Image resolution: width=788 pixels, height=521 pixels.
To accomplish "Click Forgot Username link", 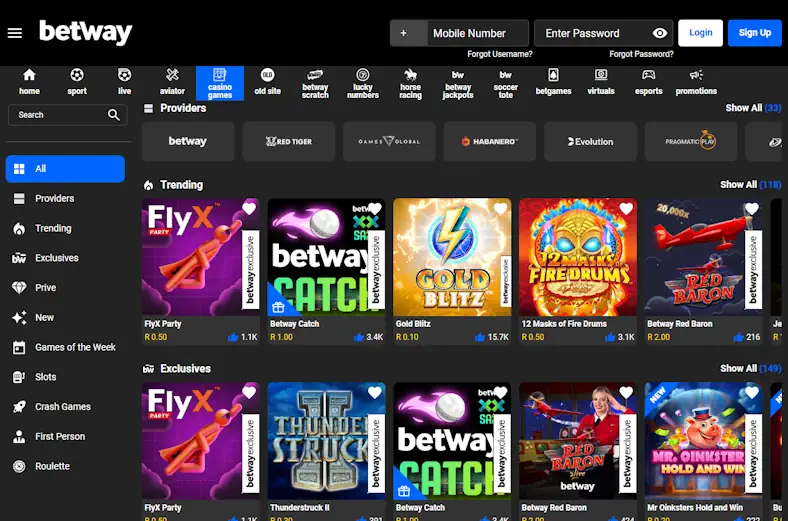I will click(500, 54).
